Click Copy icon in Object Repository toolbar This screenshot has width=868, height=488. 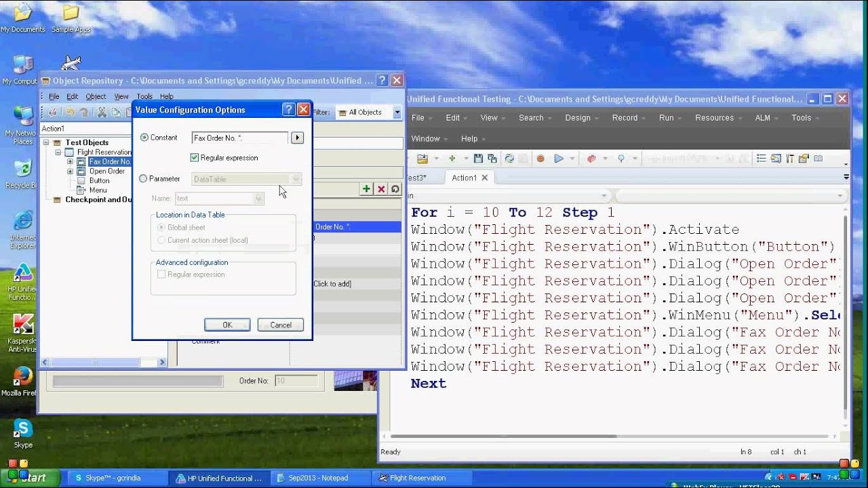coord(116,113)
